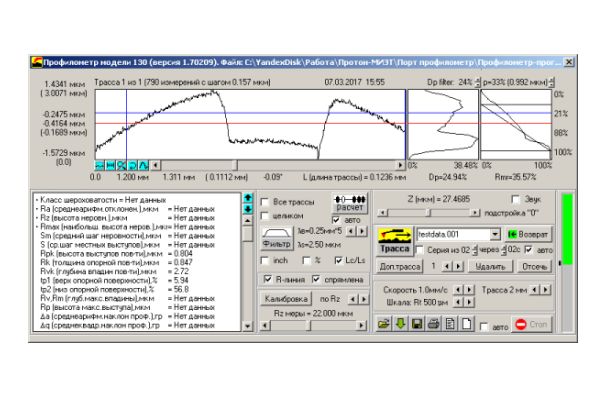600x400 pixels.
Task: Toggle the целиком checkbox
Action: click(264, 216)
